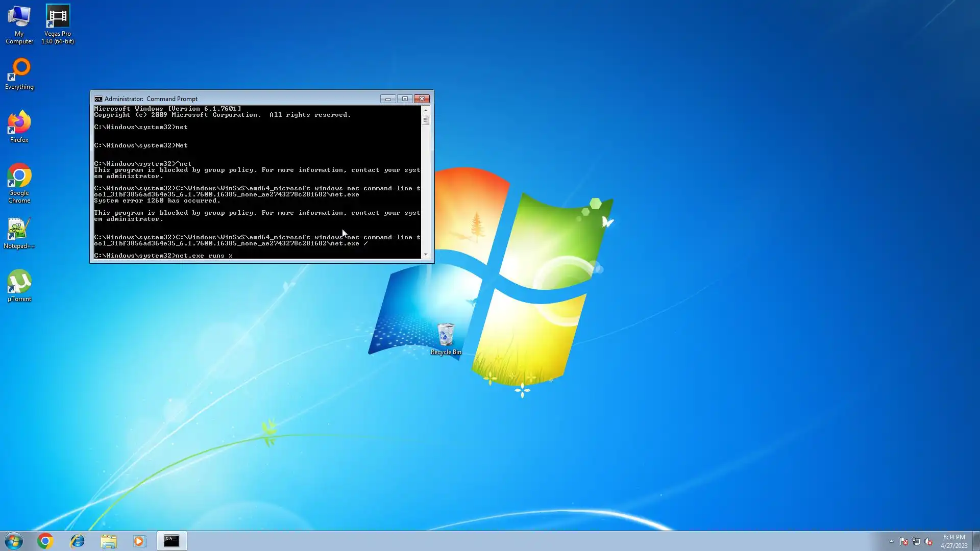The width and height of the screenshot is (980, 551).
Task: Show hidden tray icons arrow
Action: click(x=891, y=541)
